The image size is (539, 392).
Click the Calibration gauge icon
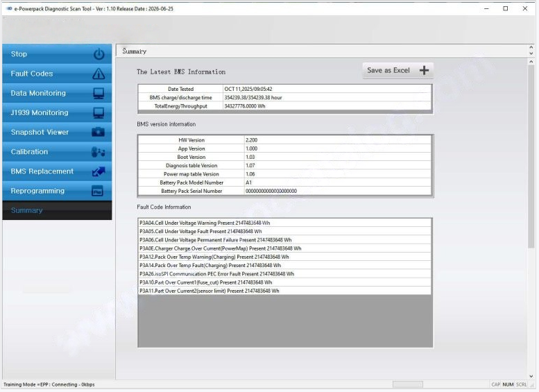coord(99,152)
